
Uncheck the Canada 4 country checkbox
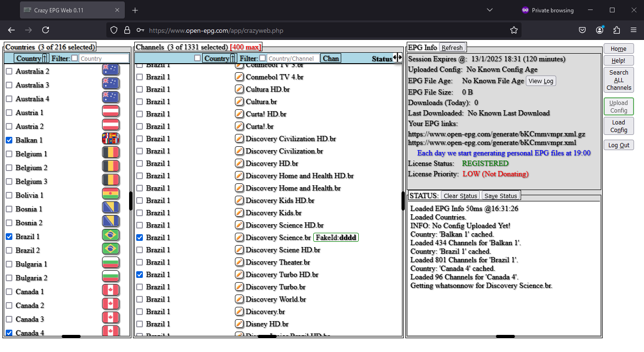coord(9,333)
